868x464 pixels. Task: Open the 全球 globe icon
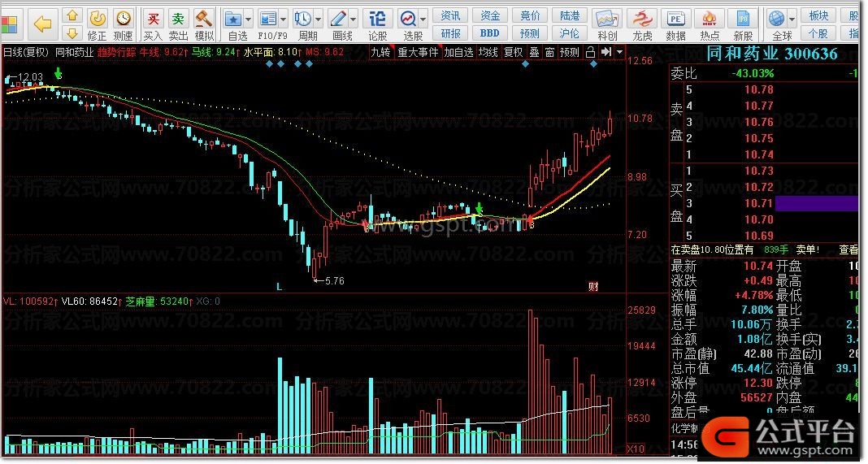[x=777, y=20]
